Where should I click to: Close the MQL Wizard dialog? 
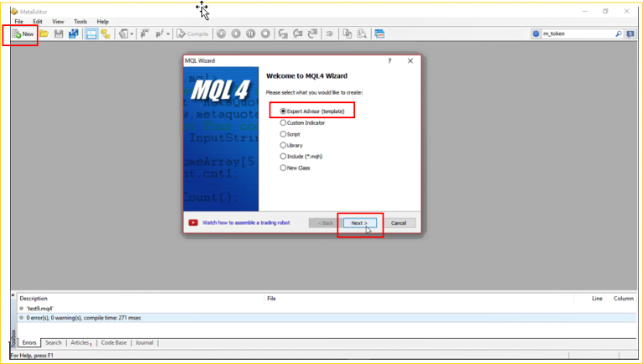(x=410, y=60)
